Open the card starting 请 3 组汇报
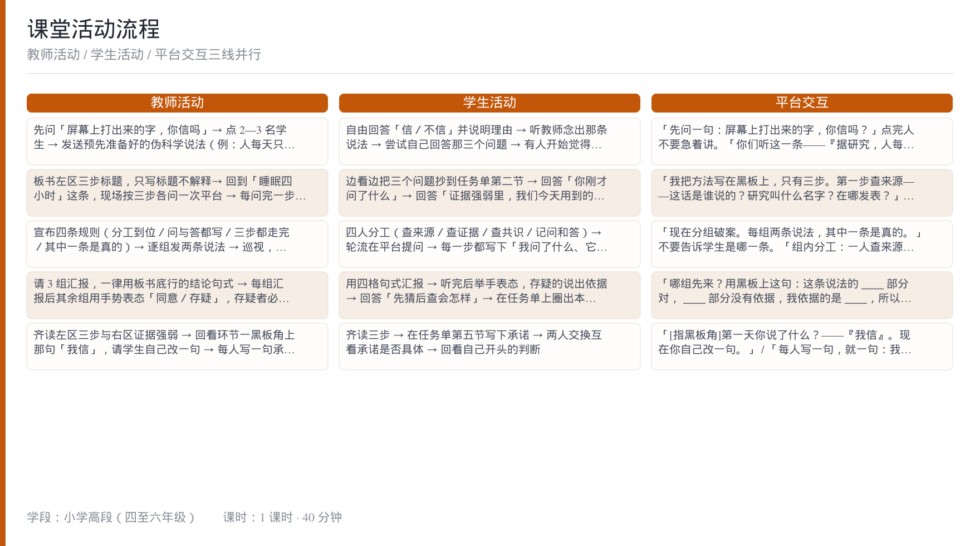Image resolution: width=980 pixels, height=546 pixels. click(x=177, y=295)
